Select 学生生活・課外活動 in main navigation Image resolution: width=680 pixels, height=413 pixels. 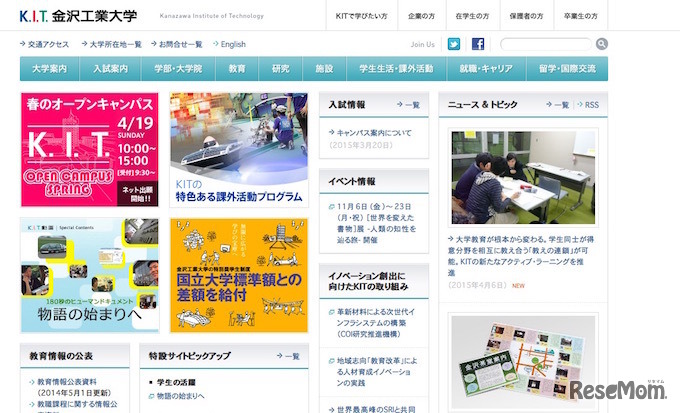click(x=396, y=69)
